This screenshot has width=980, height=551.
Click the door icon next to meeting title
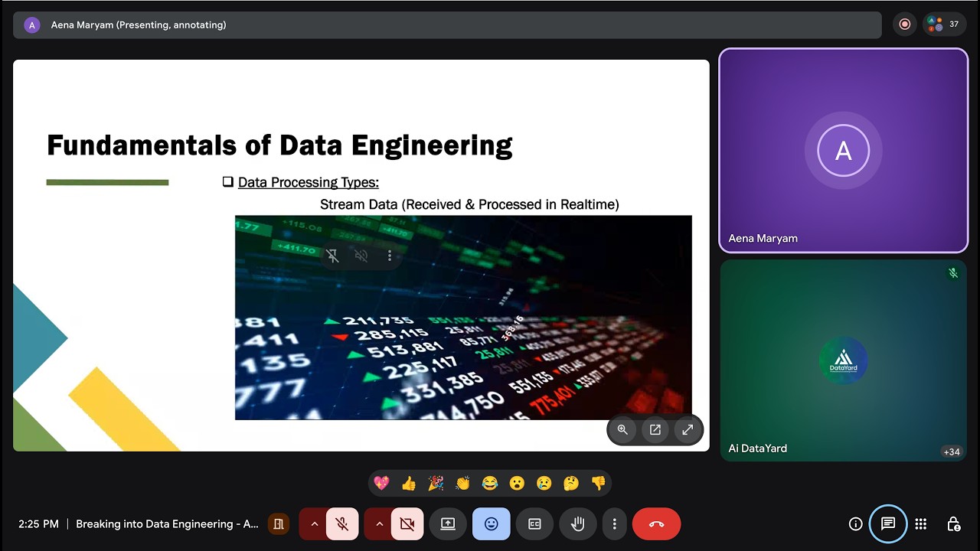click(x=279, y=524)
